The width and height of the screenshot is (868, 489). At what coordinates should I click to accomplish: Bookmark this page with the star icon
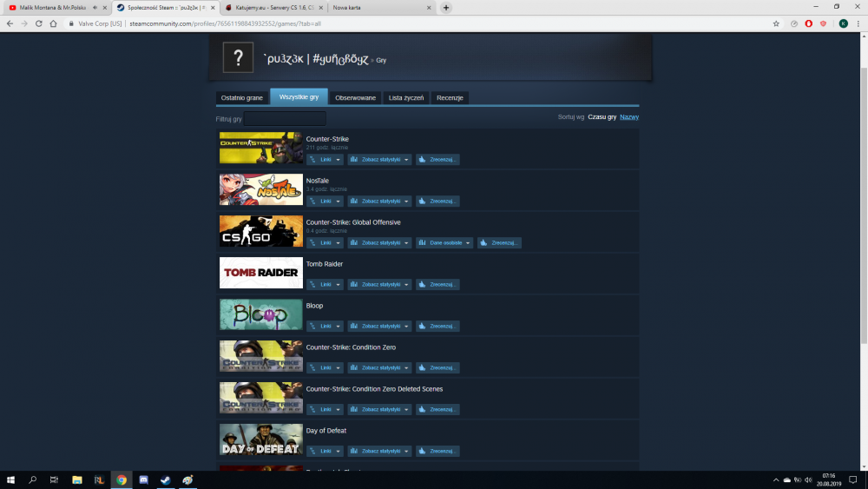(776, 23)
